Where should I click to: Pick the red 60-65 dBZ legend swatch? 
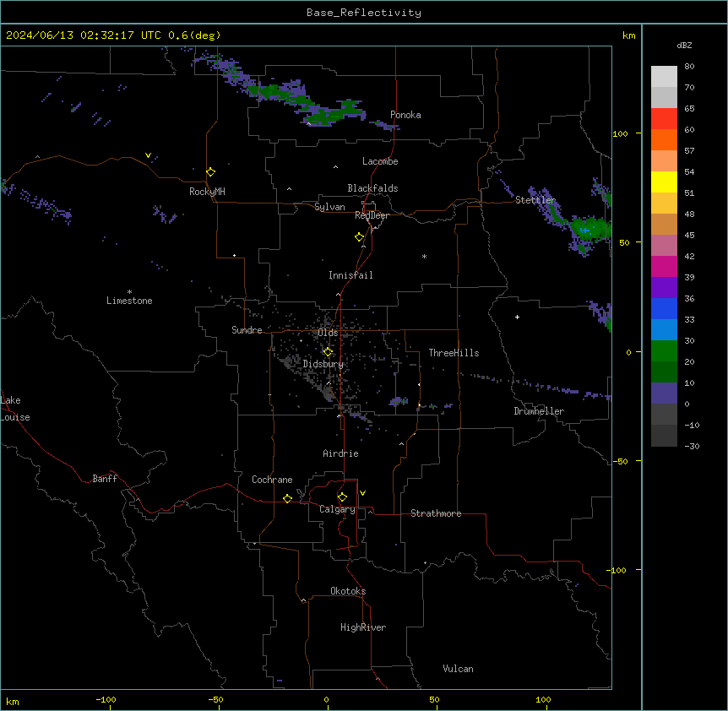tap(664, 119)
